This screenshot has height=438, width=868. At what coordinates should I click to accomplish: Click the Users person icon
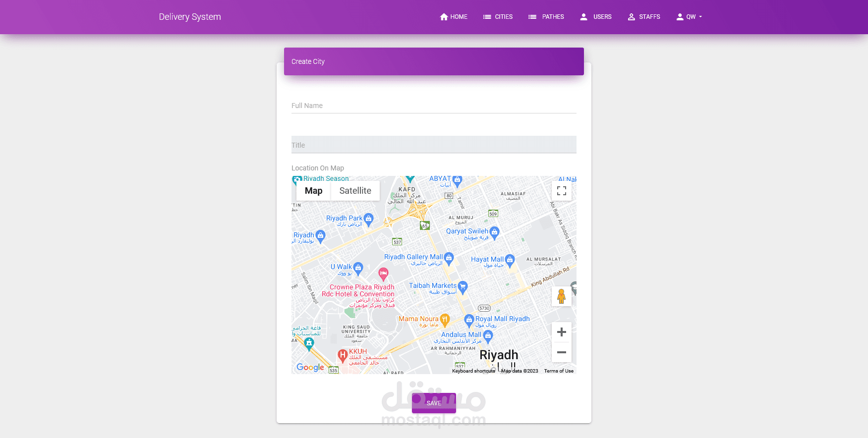(584, 17)
